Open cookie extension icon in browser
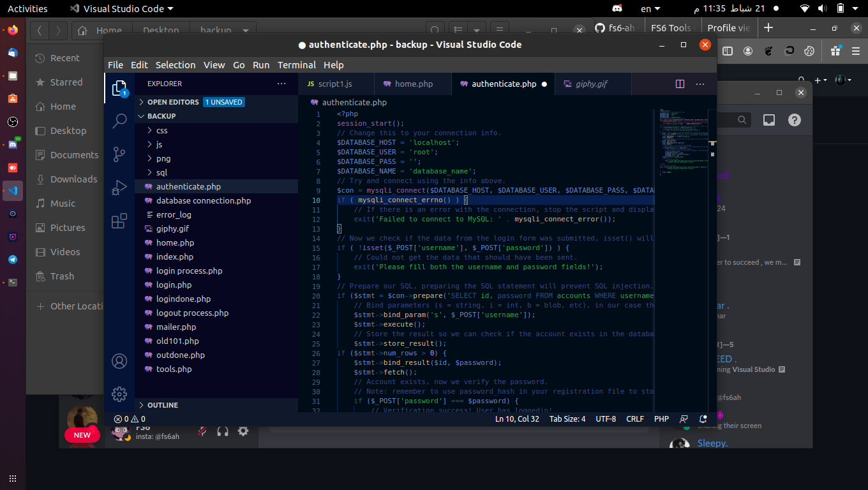This screenshot has height=490, width=868. (809, 51)
